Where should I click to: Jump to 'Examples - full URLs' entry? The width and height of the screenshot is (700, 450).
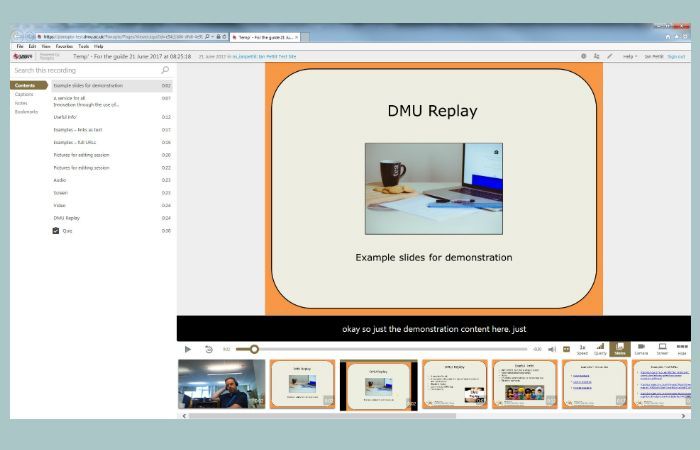click(112, 142)
